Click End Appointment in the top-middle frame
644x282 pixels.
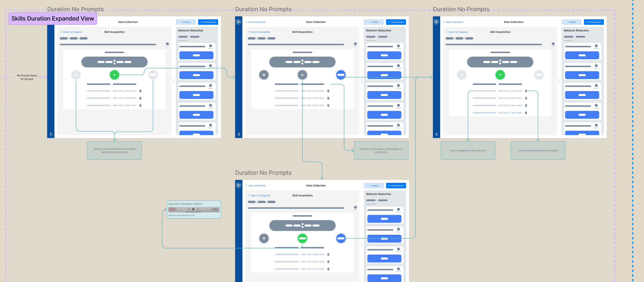(396, 22)
